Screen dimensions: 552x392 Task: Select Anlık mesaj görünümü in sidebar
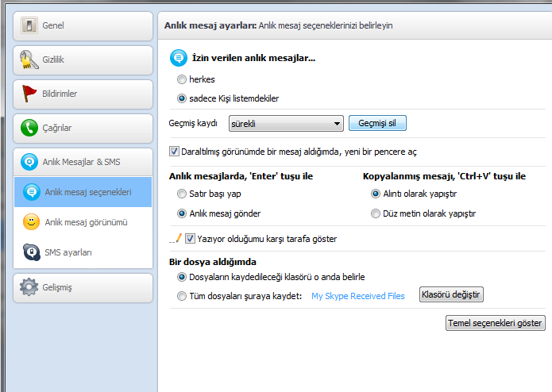(x=83, y=222)
